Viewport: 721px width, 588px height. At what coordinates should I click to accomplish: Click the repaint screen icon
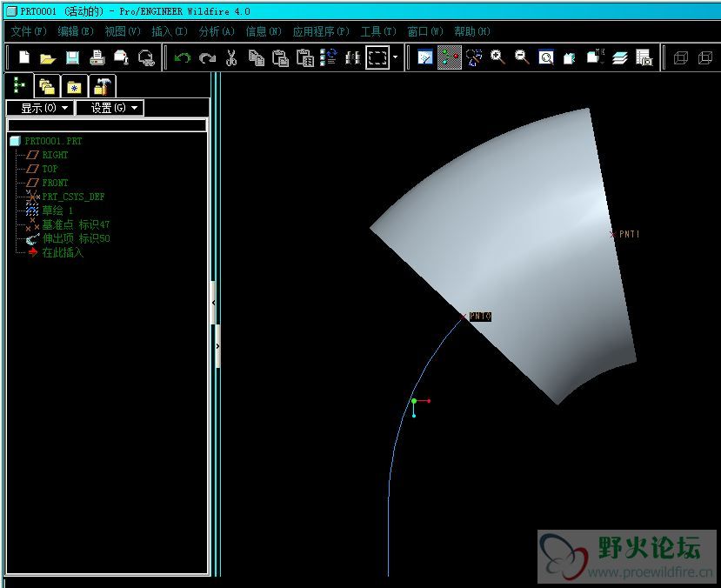425,57
